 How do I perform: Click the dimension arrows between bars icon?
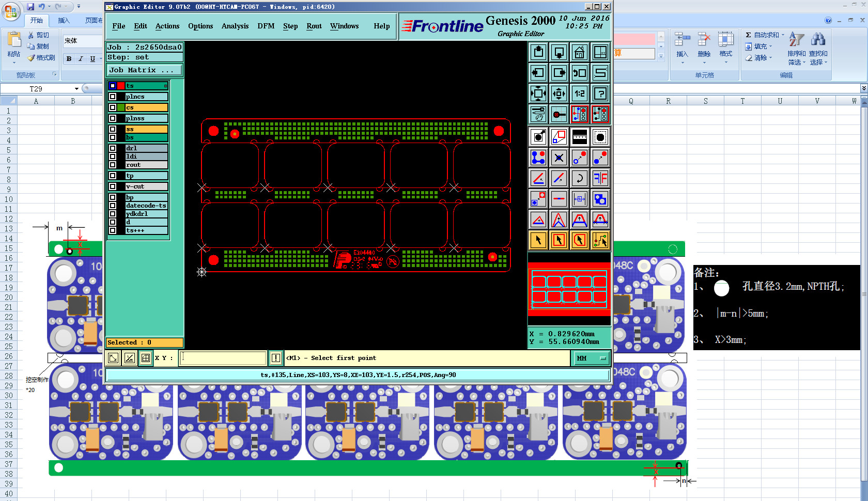point(580,199)
